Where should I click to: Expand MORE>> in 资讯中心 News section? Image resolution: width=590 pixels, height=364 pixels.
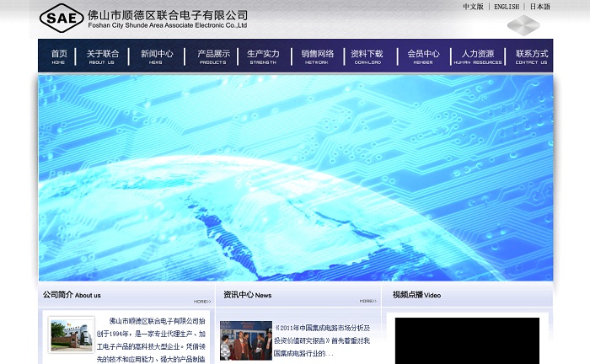tap(367, 301)
